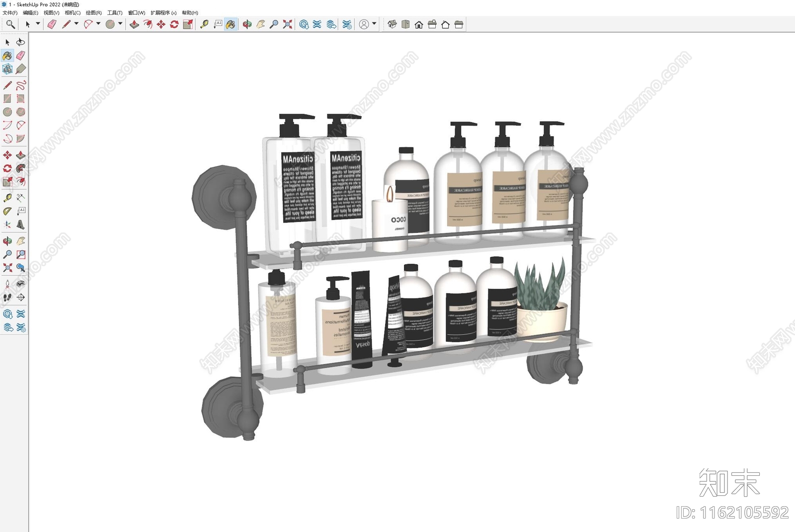Open Extension Warehouse from the top toolbar
The height and width of the screenshot is (532, 795).
(x=317, y=24)
